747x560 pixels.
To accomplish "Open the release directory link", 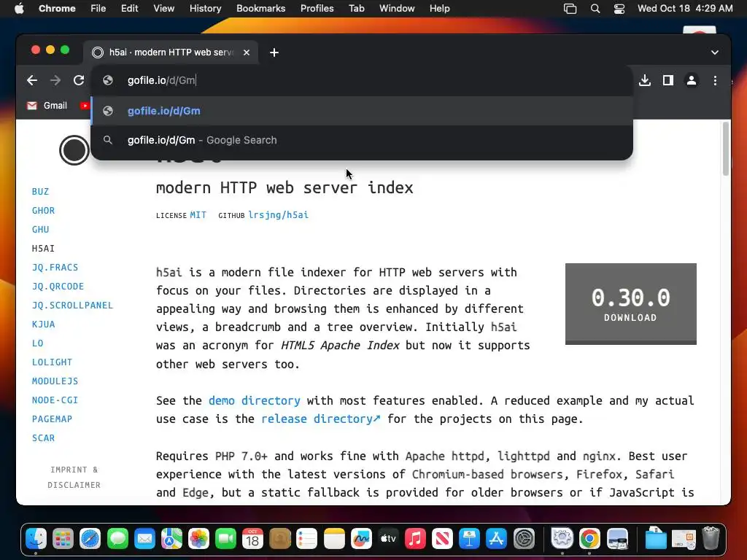I will point(321,419).
